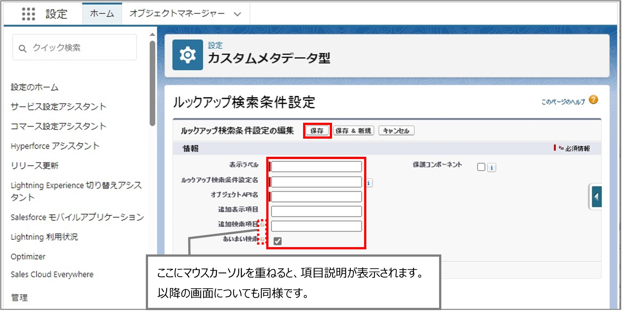
Task: Open Lightning 利用状況 in the sidebar
Action: coord(44,237)
